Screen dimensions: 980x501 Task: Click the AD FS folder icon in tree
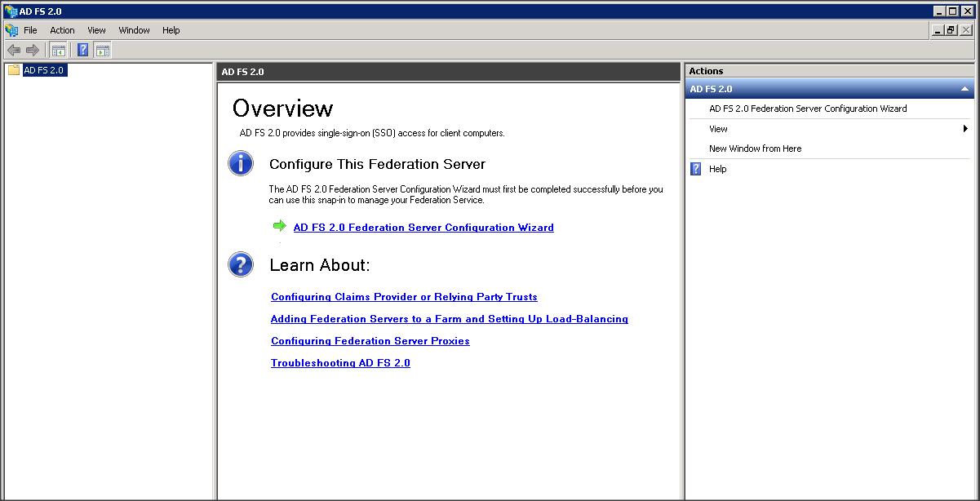pyautogui.click(x=14, y=70)
